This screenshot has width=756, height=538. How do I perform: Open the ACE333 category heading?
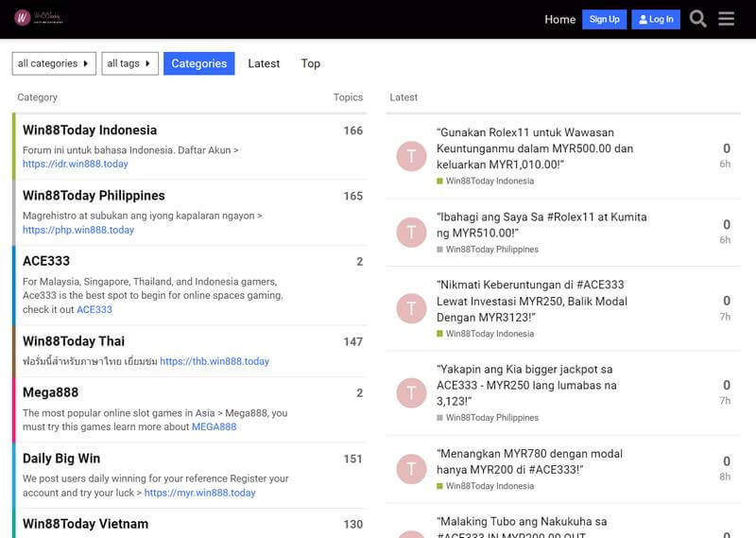[x=46, y=261]
